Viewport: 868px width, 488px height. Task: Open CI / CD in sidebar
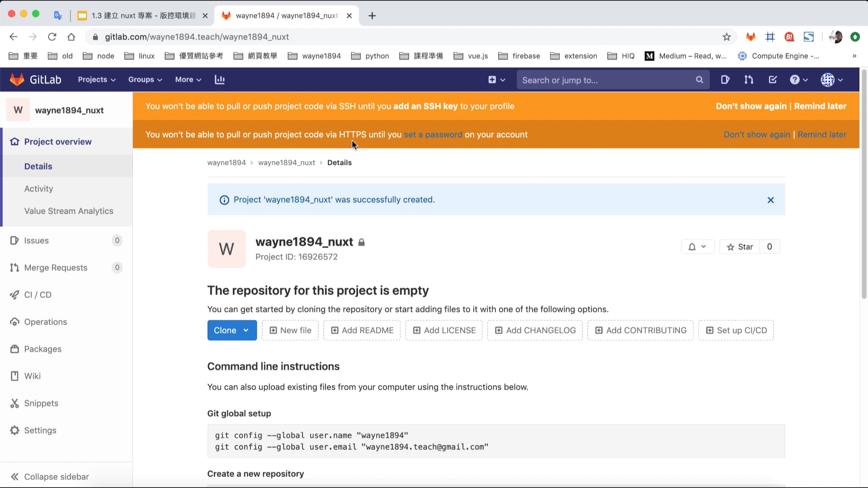[x=38, y=295]
